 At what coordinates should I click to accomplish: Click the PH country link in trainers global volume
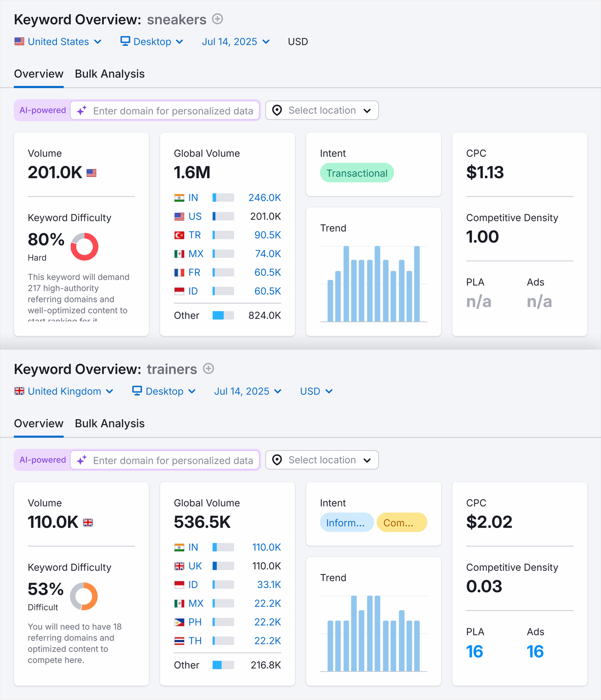[195, 622]
